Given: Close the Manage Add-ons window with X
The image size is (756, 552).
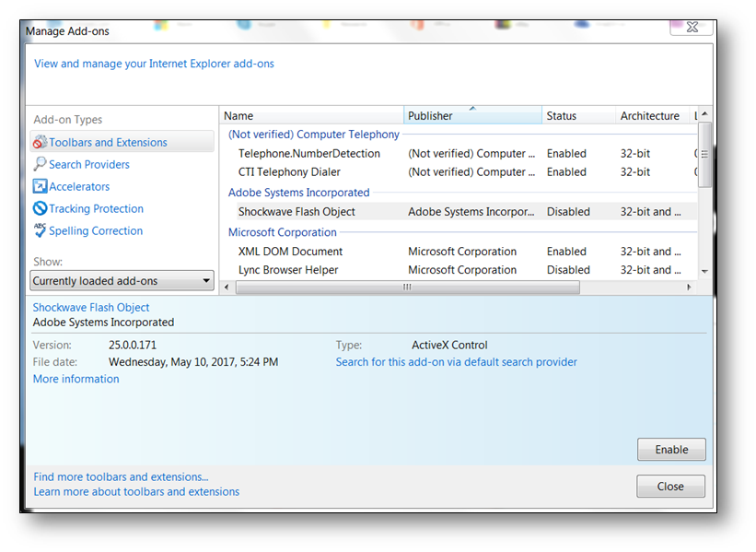Looking at the screenshot, I should click(x=692, y=27).
